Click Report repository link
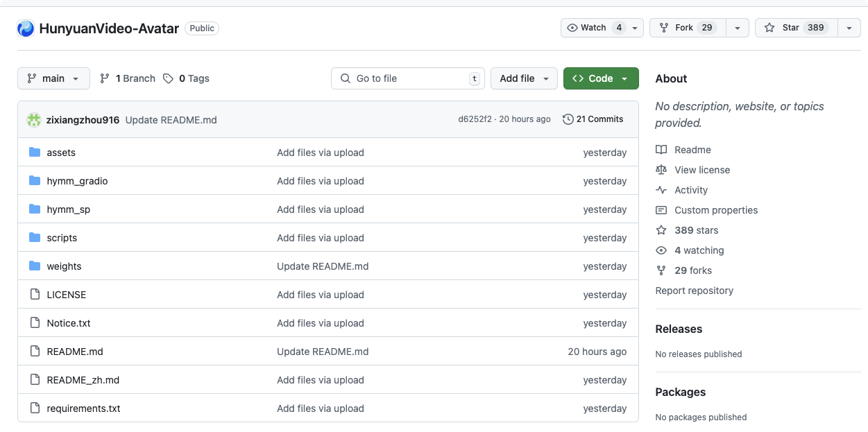This screenshot has width=868, height=432. click(695, 291)
